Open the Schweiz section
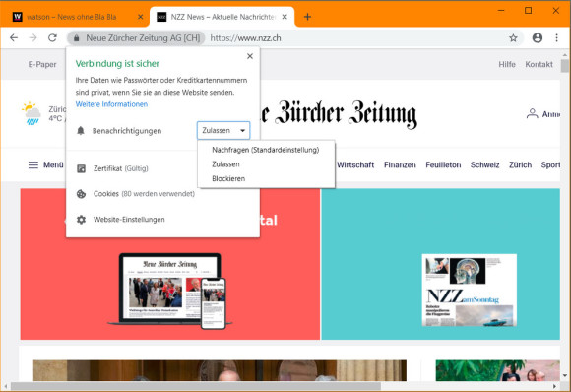 [x=484, y=165]
